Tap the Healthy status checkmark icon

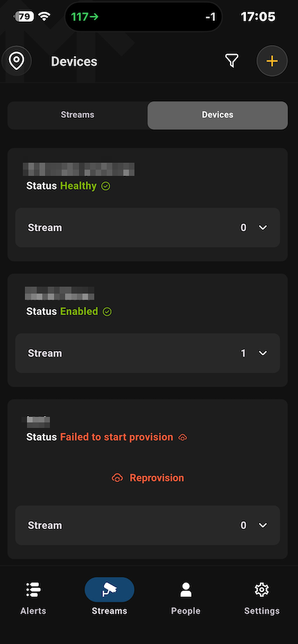click(x=106, y=186)
